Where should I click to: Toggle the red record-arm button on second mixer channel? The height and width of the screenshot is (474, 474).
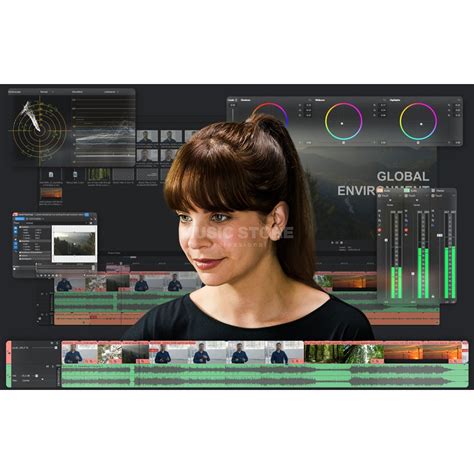tap(406, 230)
